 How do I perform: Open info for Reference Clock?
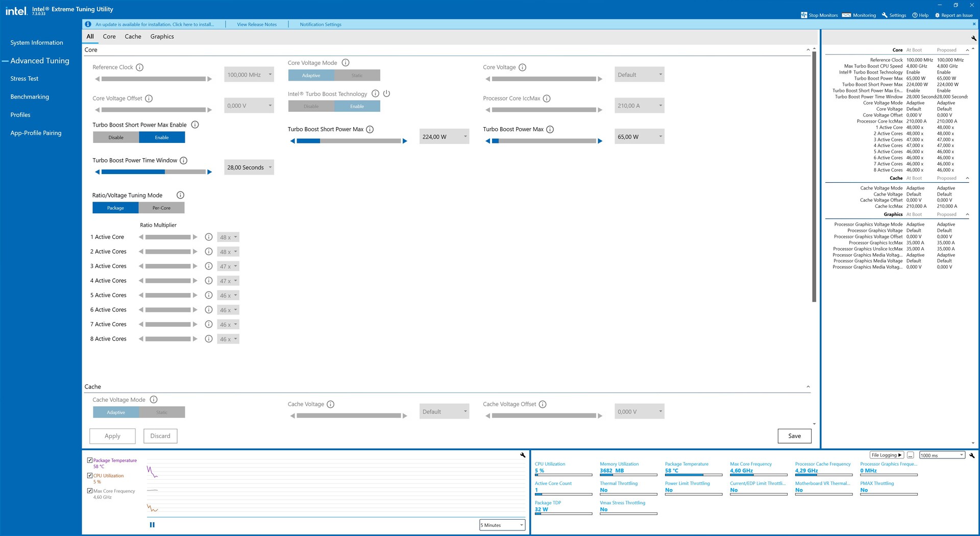click(x=139, y=67)
